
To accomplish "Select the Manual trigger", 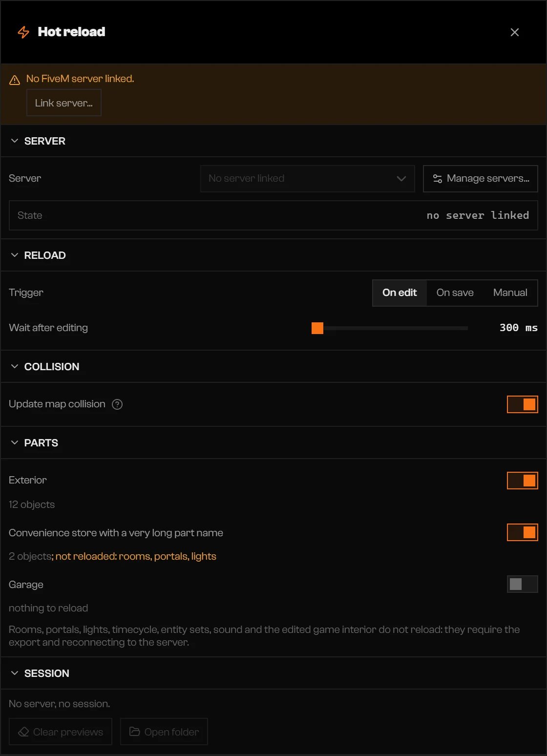I will pyautogui.click(x=510, y=293).
